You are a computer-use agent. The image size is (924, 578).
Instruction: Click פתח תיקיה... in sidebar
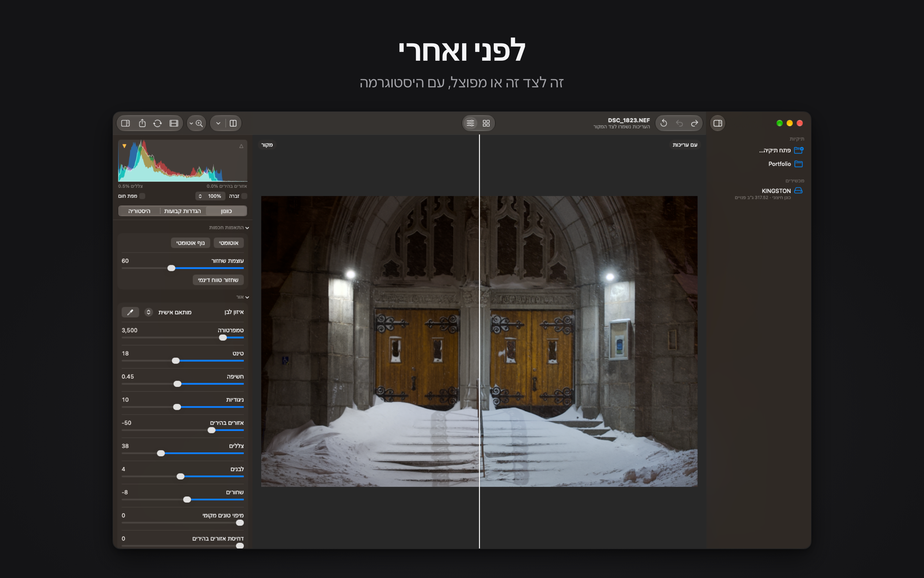[x=775, y=150]
